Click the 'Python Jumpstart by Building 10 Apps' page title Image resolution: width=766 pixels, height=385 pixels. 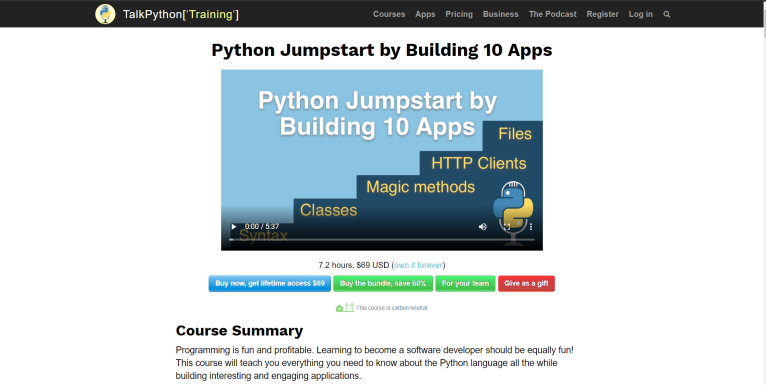click(x=382, y=50)
